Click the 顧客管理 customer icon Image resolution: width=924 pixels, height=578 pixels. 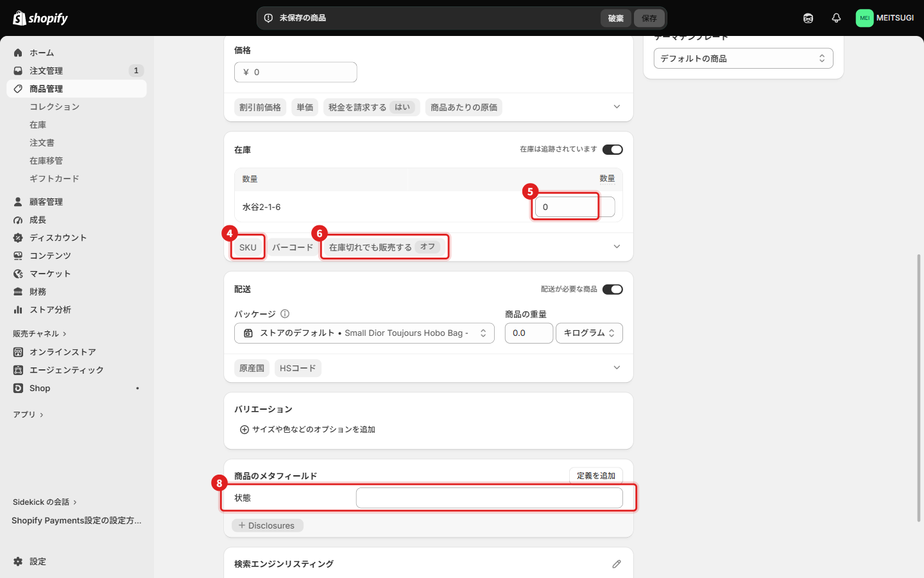click(x=18, y=202)
